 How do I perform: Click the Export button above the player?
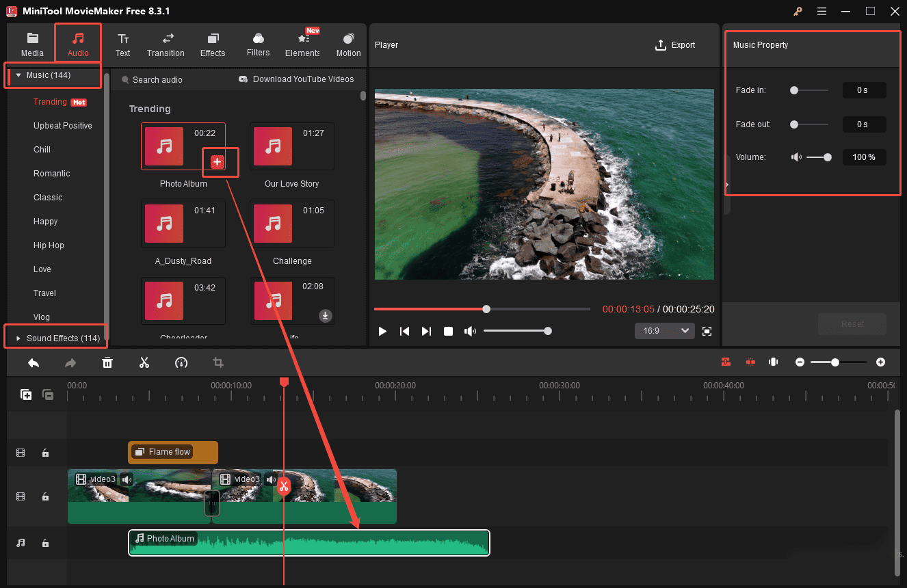click(675, 45)
